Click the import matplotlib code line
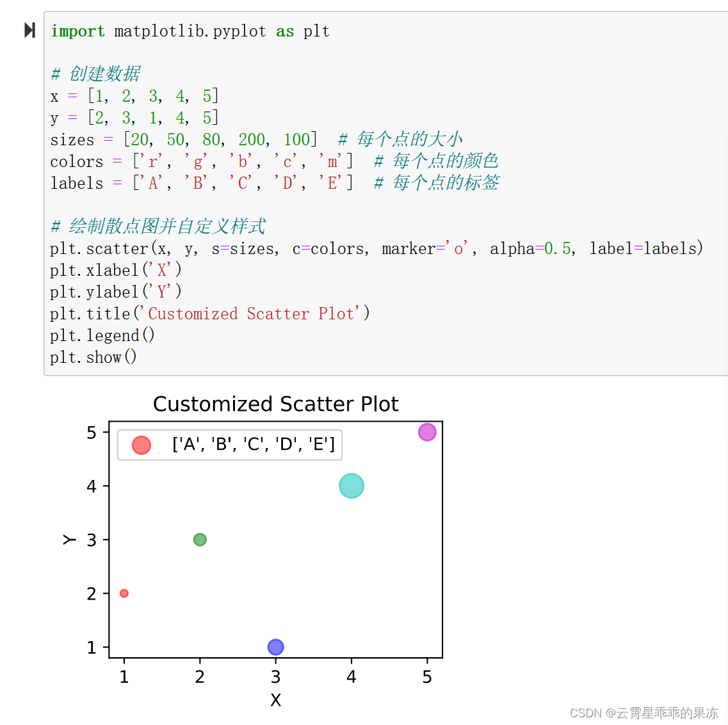 click(x=190, y=31)
